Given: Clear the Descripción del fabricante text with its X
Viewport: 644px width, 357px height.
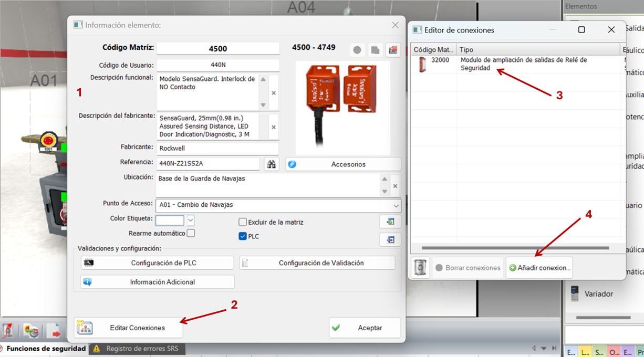Looking at the screenshot, I should point(273,127).
